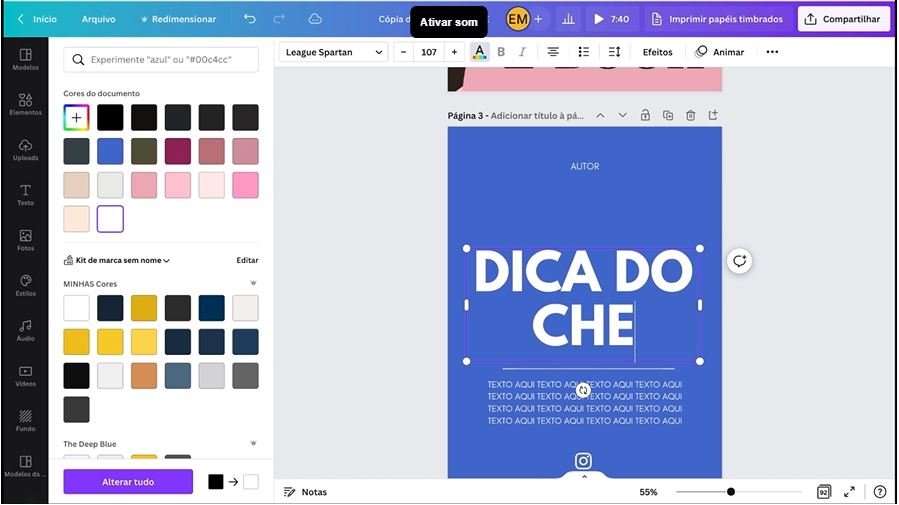
Task: Open the Áudio sidebar panel
Action: point(25,331)
